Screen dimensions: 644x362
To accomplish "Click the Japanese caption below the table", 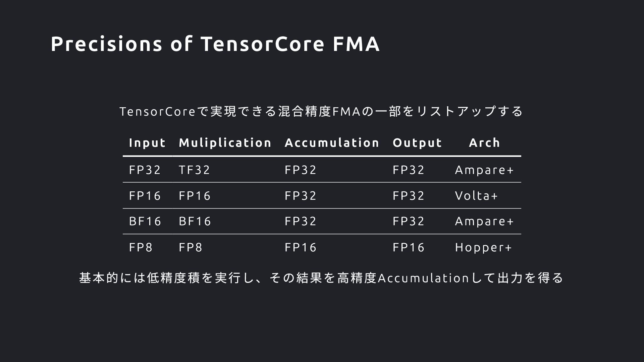I will 321,278.
